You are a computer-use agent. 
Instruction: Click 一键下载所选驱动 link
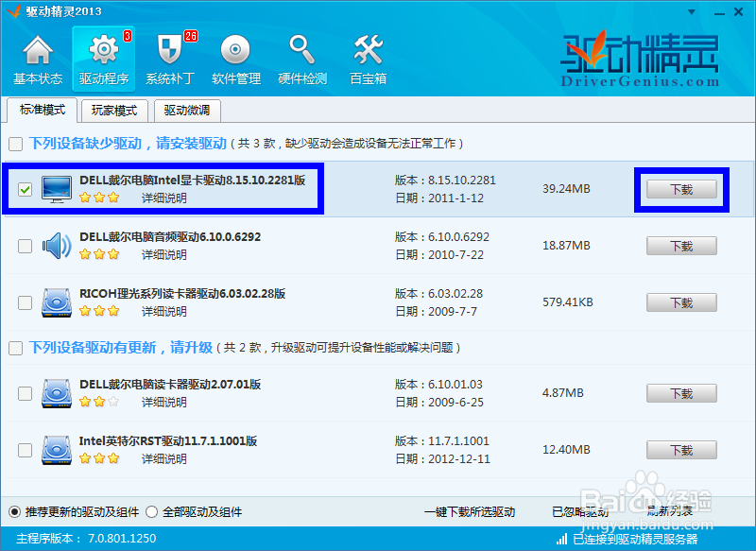tap(470, 512)
